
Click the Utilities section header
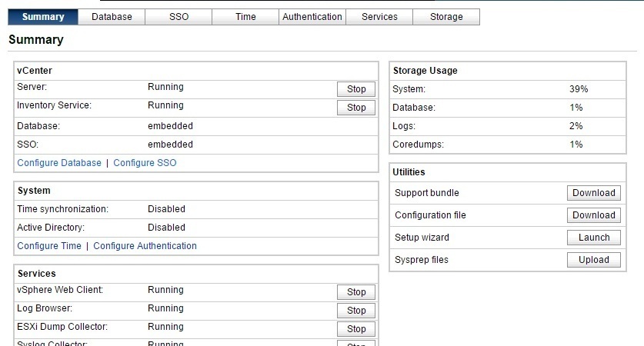tap(409, 172)
